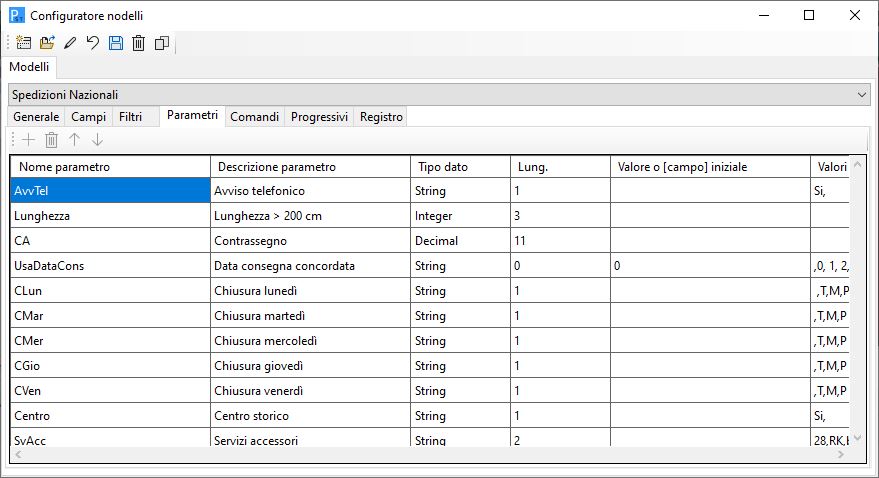Click the pencil edit icon
Image resolution: width=879 pixels, height=478 pixels.
click(70, 43)
